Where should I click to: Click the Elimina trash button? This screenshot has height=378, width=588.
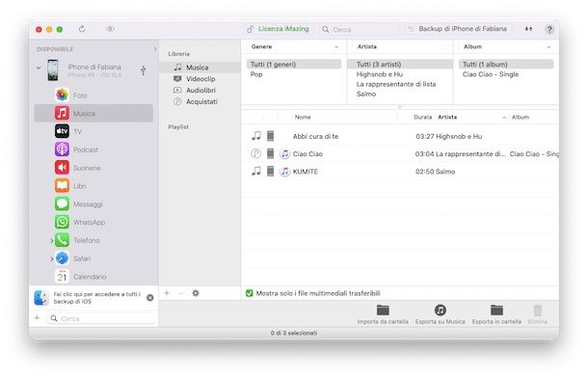click(537, 314)
